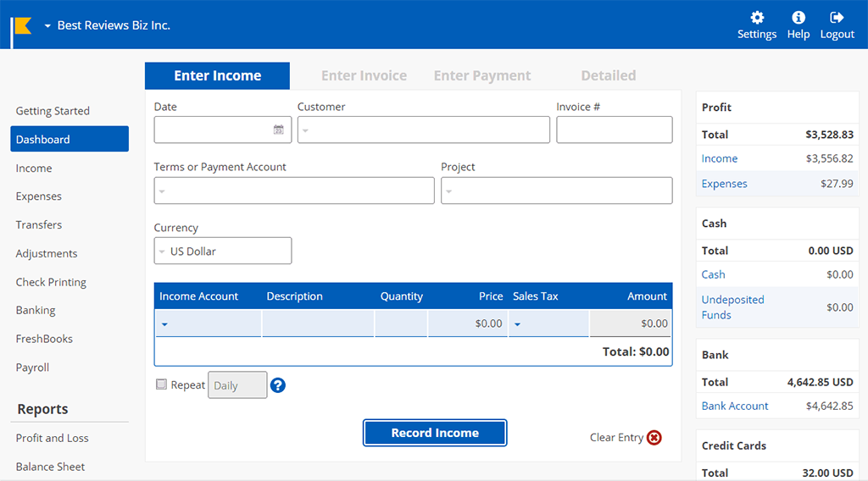
Task: Click the Reports heading in the sidebar
Action: point(42,409)
